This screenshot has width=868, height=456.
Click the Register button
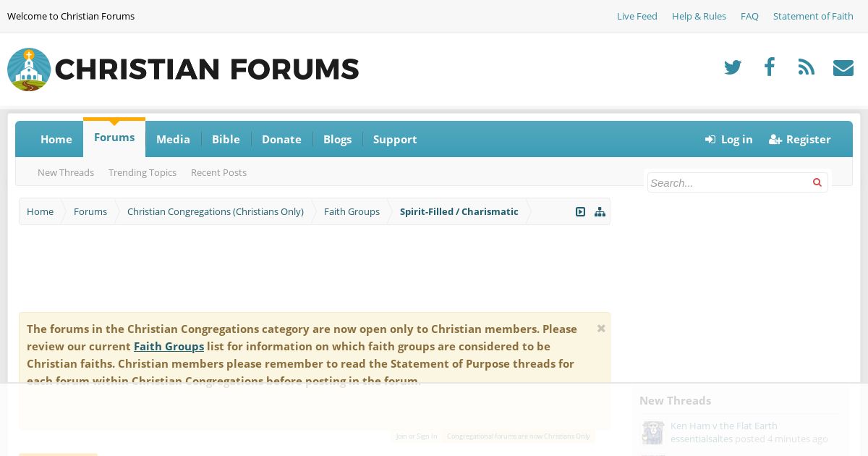pos(799,139)
